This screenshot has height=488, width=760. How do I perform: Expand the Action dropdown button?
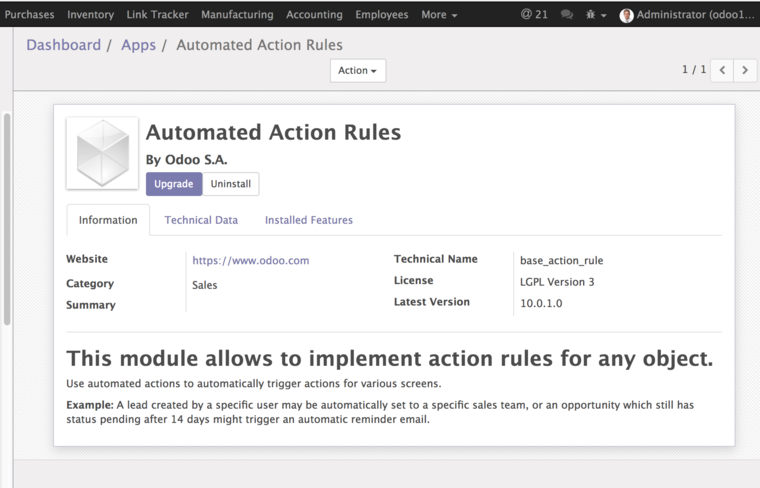[358, 71]
